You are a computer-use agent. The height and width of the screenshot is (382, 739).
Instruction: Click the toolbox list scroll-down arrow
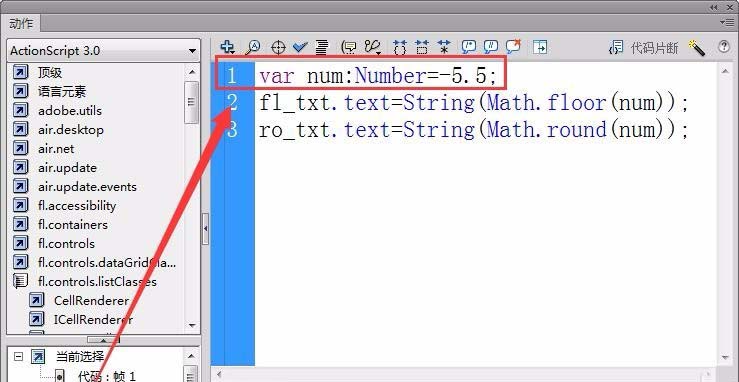(192, 325)
